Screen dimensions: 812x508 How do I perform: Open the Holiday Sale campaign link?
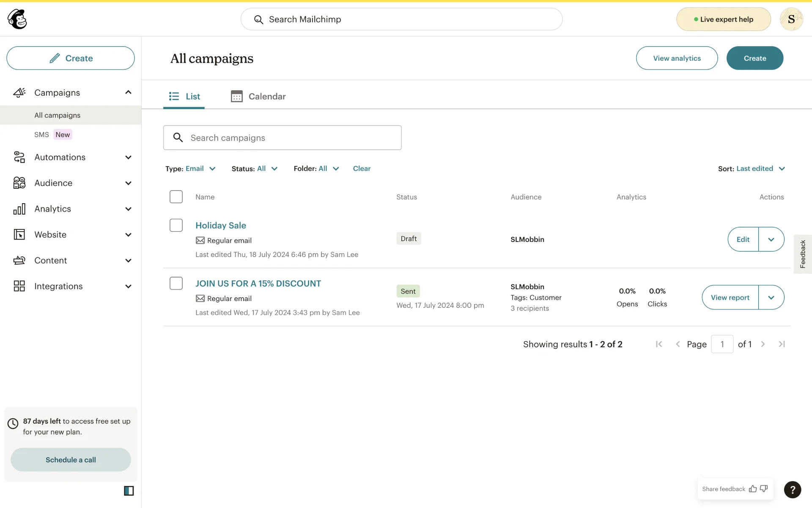click(220, 225)
